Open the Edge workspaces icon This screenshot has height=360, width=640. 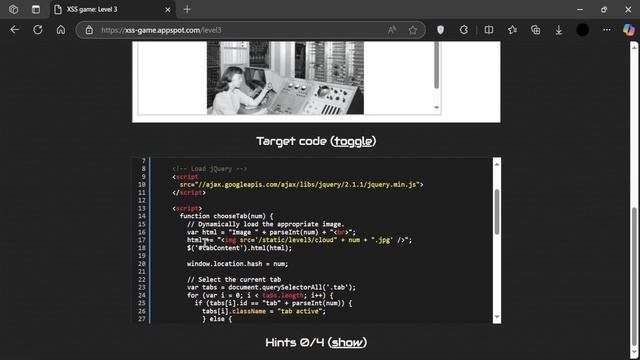tap(13, 9)
